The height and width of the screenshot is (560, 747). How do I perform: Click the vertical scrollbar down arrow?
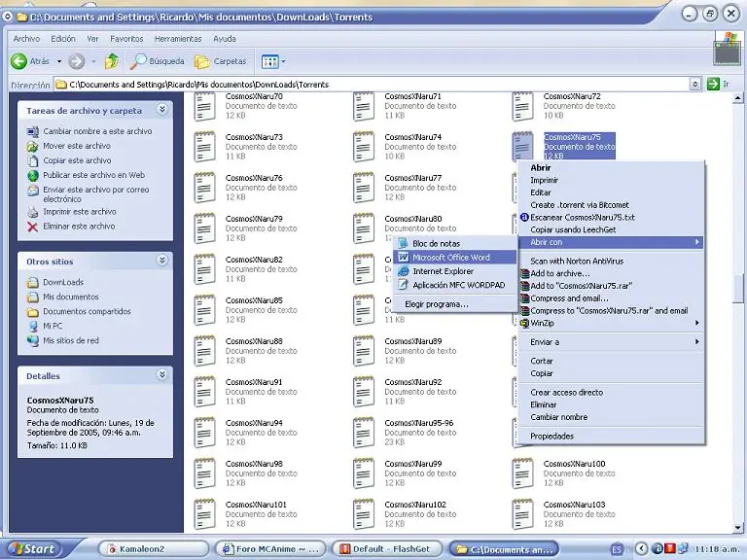(x=738, y=528)
